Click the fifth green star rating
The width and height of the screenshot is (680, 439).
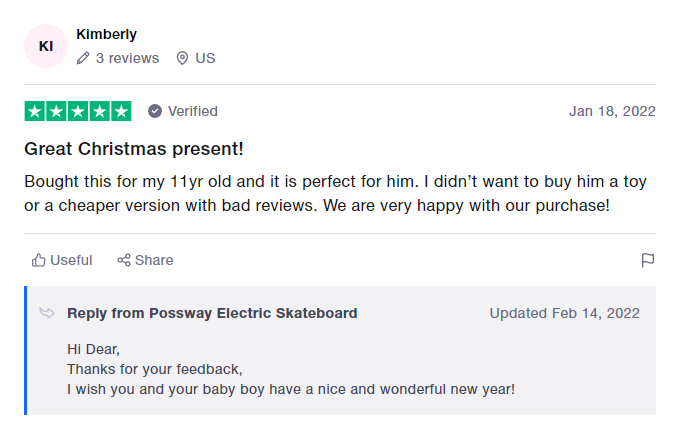tap(121, 111)
